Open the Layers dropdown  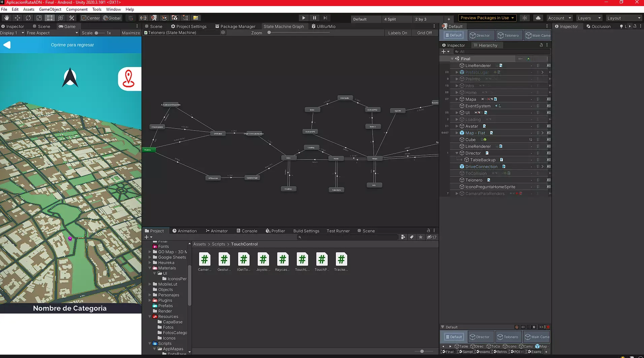coord(589,18)
